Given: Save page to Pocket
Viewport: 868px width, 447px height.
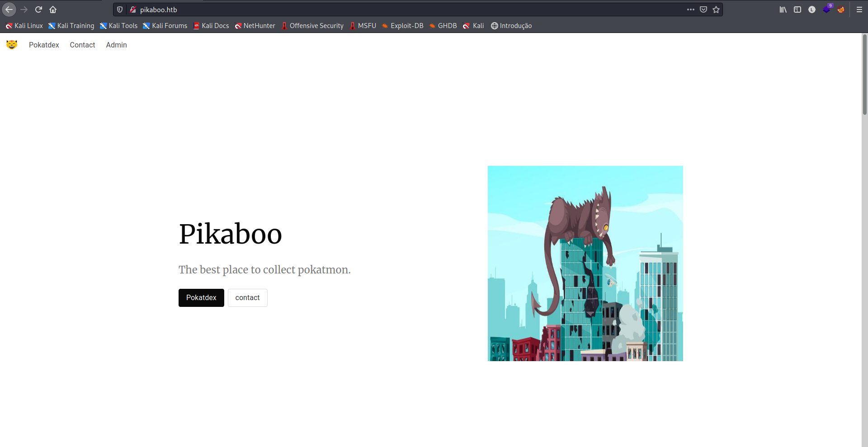Looking at the screenshot, I should pyautogui.click(x=703, y=9).
